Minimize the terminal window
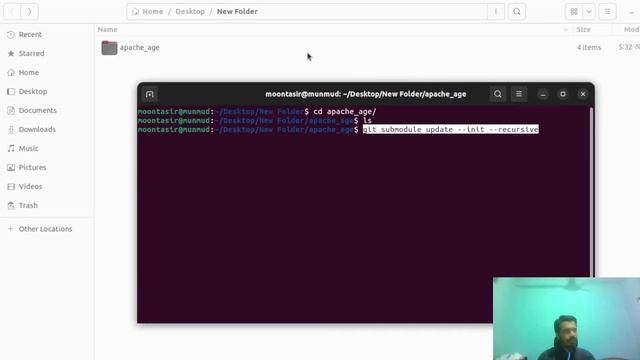The image size is (640, 360). point(543,94)
